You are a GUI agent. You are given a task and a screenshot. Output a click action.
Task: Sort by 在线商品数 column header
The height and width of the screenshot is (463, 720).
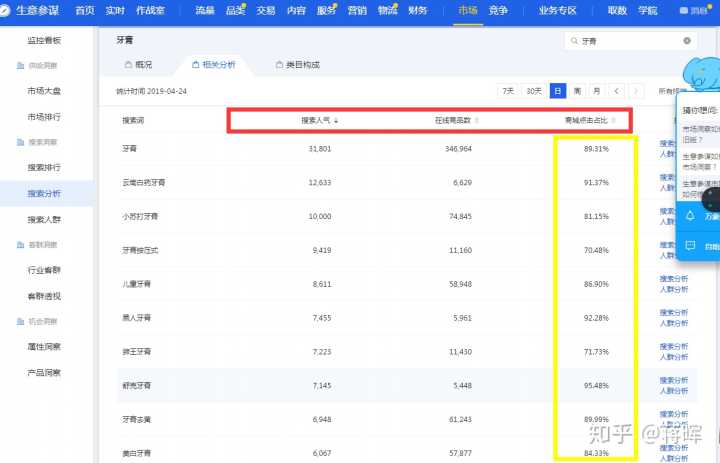point(456,120)
